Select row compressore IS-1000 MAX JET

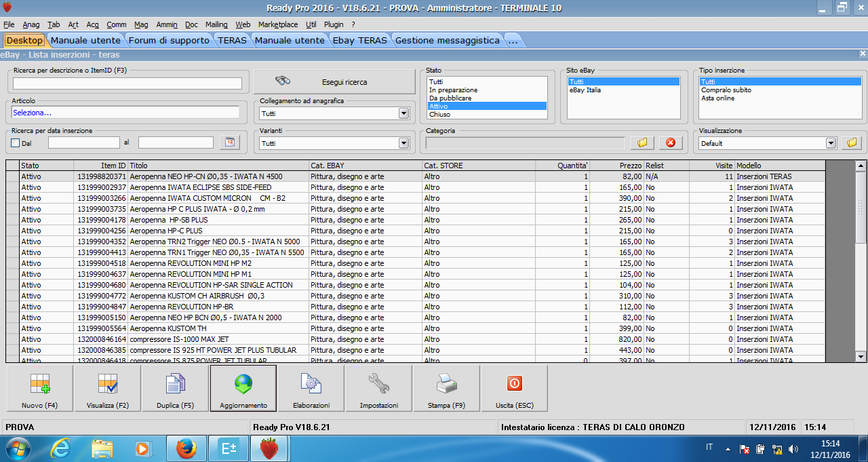(x=416, y=339)
